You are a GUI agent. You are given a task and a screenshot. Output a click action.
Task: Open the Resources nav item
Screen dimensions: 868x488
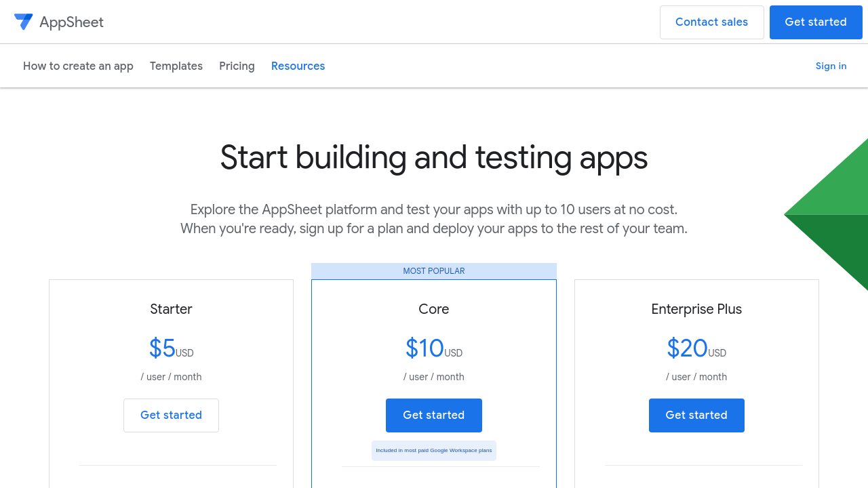point(298,66)
